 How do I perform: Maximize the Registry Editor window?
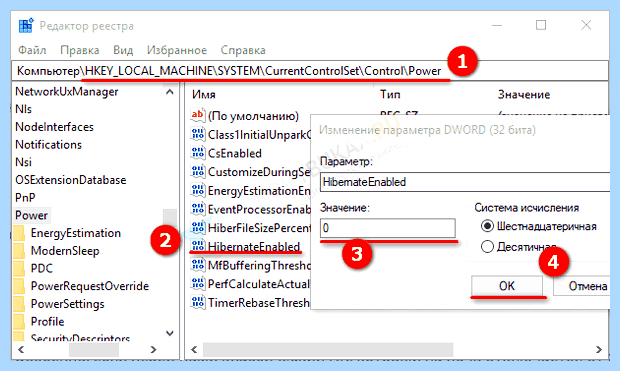pos(541,25)
